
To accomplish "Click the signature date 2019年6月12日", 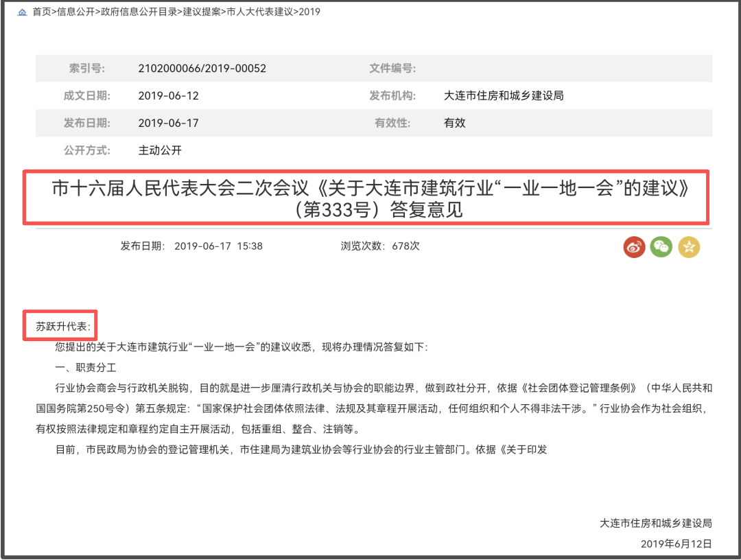I will (676, 544).
